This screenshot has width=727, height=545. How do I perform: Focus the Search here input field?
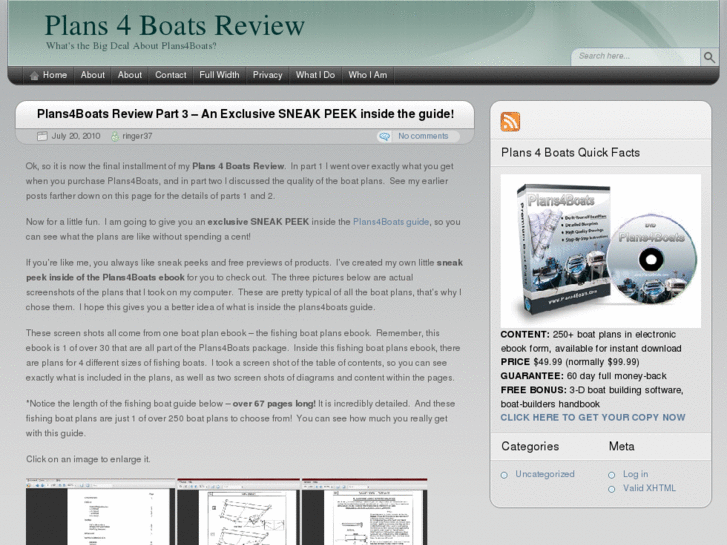click(x=636, y=57)
